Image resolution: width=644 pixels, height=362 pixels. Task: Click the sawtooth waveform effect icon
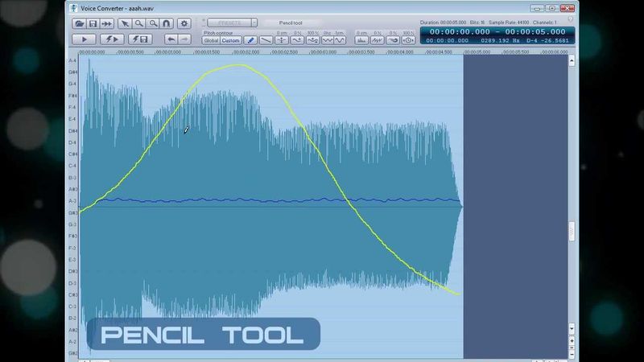[x=377, y=40]
